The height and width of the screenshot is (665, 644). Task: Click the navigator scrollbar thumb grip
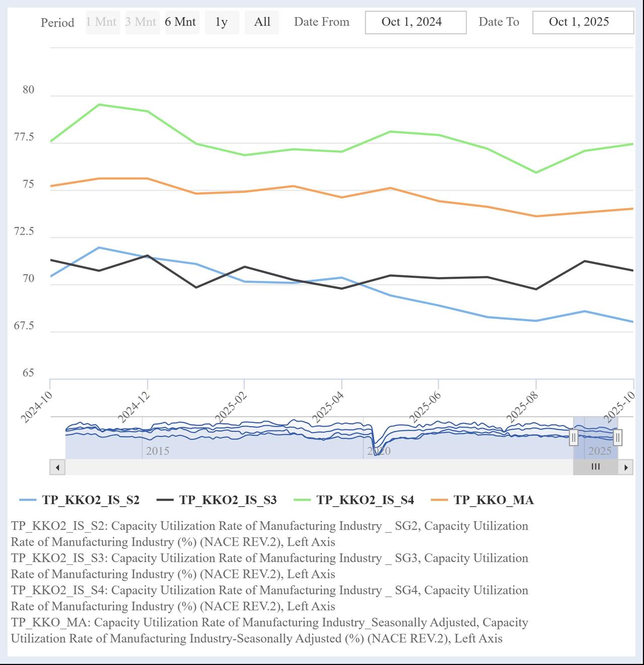(x=595, y=467)
